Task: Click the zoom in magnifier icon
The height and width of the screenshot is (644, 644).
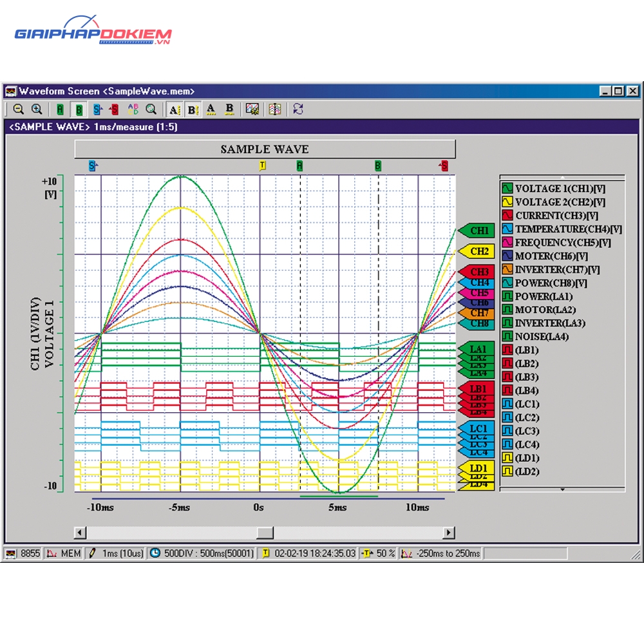Action: [37, 109]
